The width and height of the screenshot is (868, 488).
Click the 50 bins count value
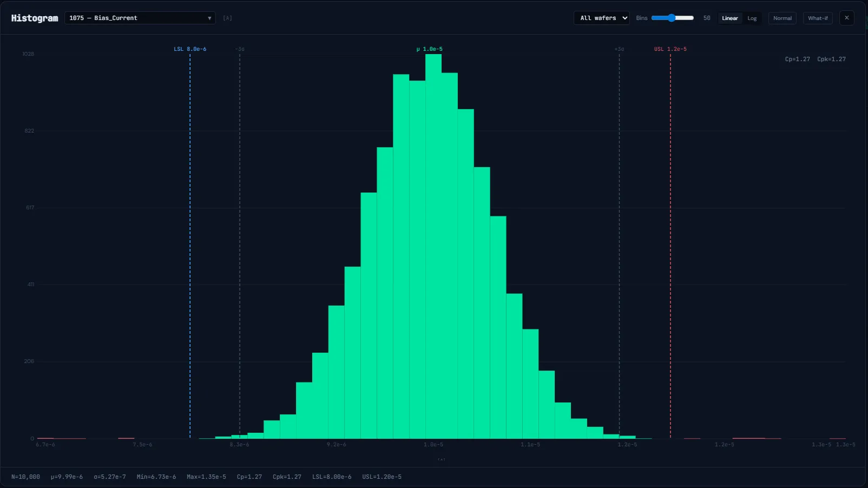707,18
